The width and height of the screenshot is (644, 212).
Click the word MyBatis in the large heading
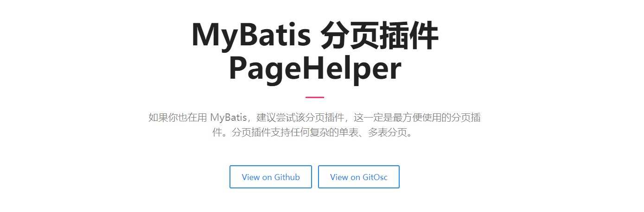click(x=251, y=36)
